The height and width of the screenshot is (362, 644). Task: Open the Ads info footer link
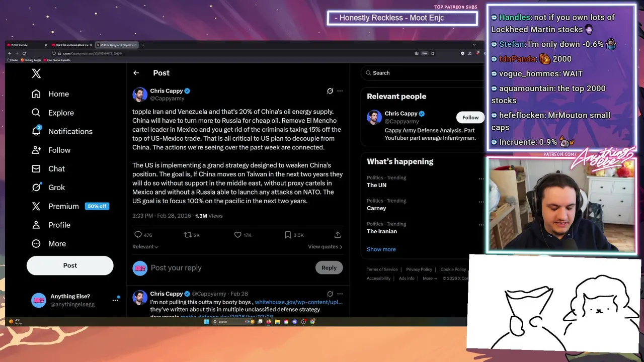(x=407, y=279)
